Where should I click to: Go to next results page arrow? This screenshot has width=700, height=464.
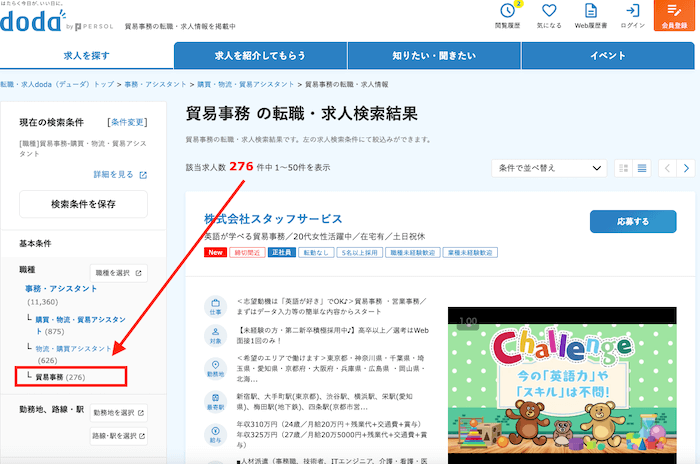point(686,168)
